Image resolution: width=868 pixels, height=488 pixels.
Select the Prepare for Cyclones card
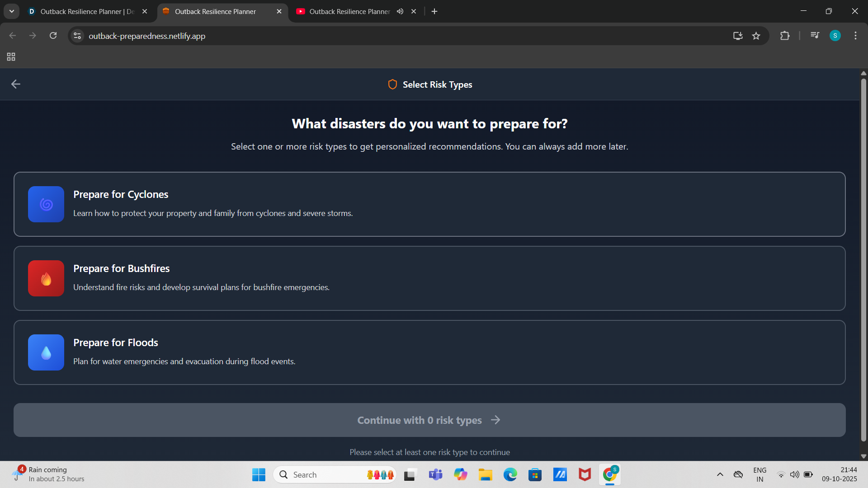coord(429,204)
